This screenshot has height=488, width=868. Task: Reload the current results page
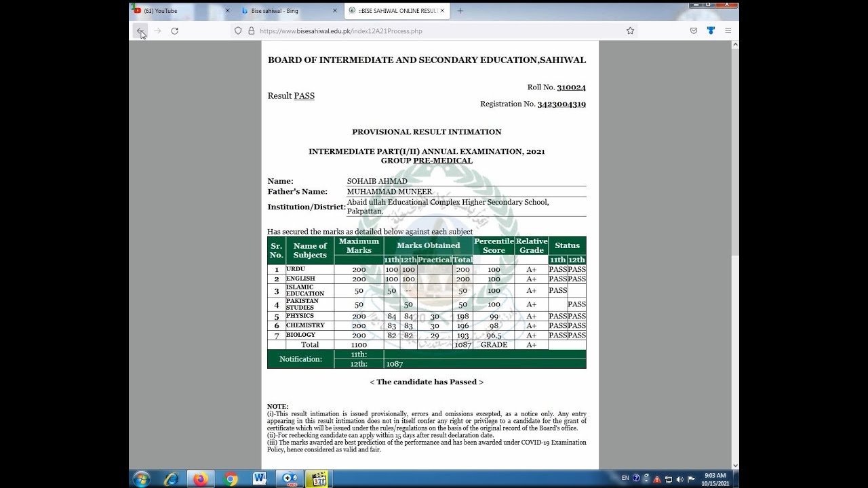(174, 30)
